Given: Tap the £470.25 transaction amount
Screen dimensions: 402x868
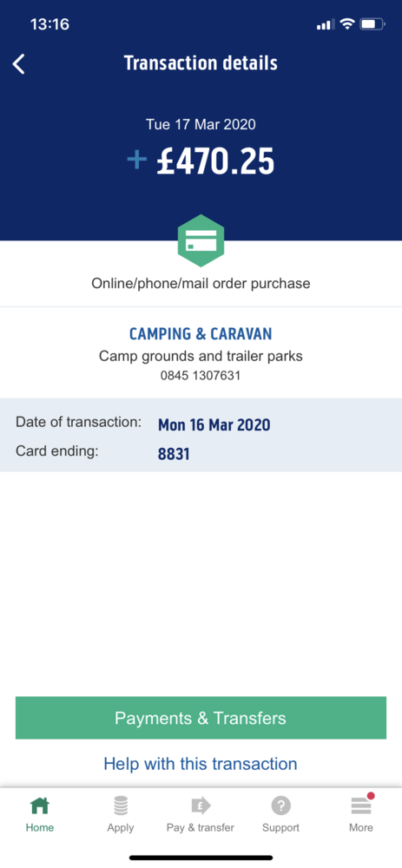Looking at the screenshot, I should coord(214,162).
